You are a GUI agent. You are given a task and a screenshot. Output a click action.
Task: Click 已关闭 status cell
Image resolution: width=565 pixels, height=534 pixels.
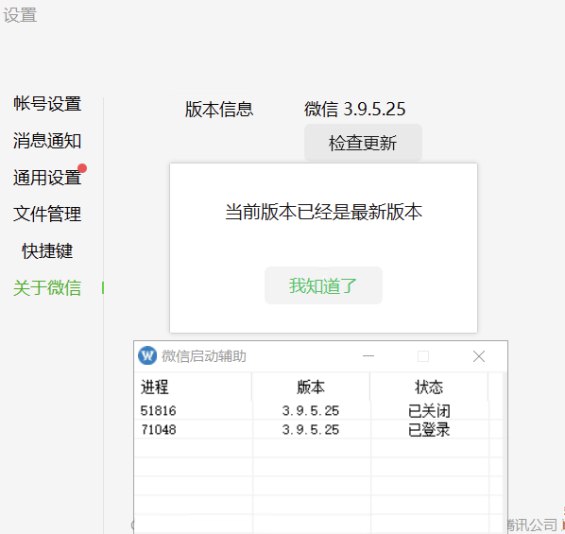point(429,411)
